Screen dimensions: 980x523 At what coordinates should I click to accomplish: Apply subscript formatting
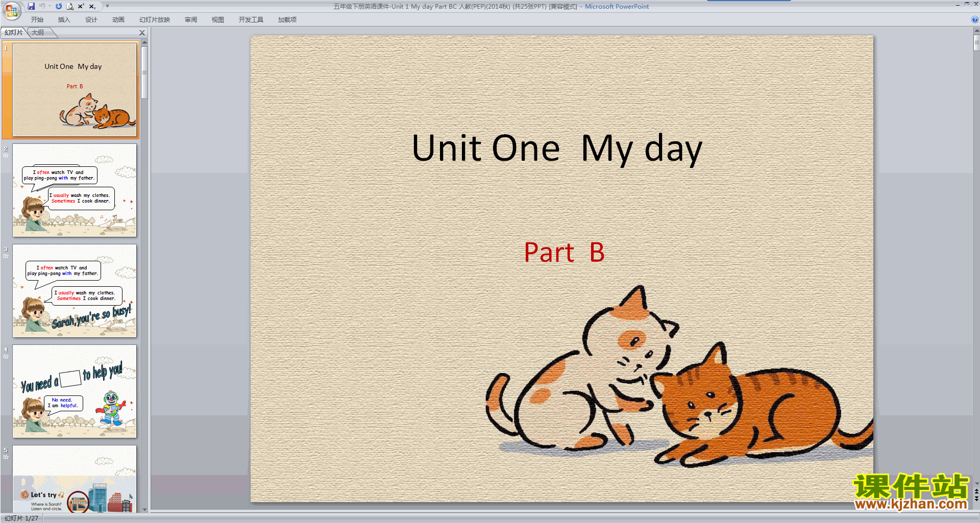(x=92, y=6)
